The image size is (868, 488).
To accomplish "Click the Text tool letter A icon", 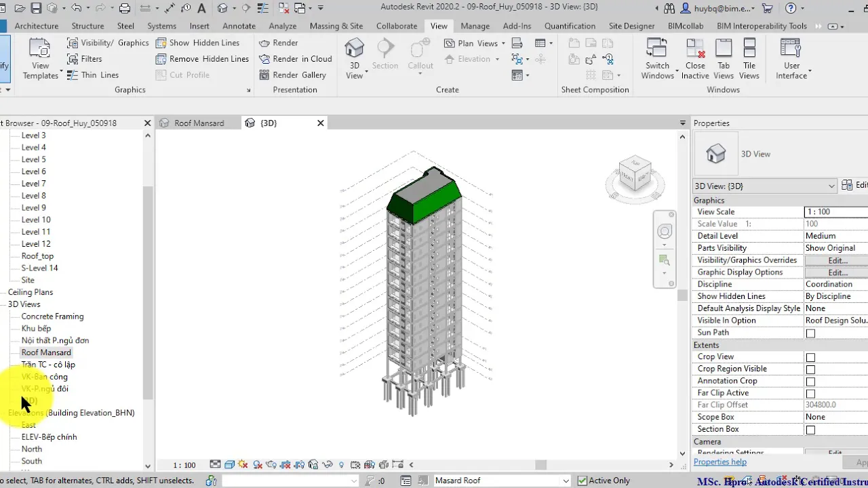I will coord(202,9).
